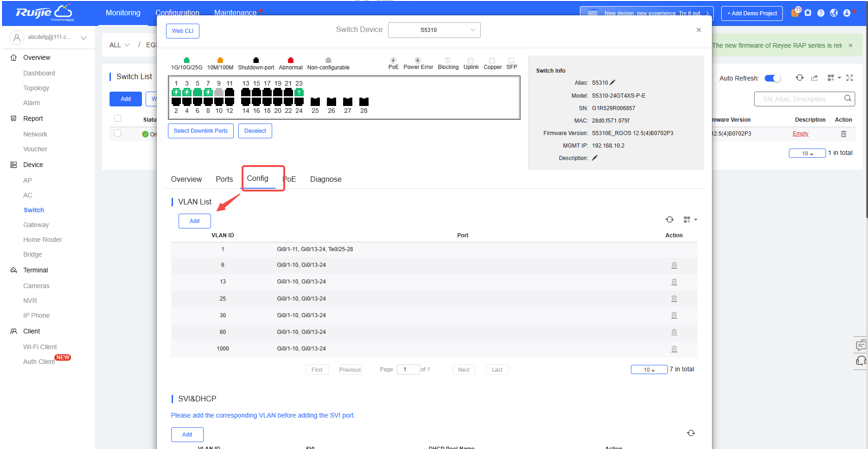
Task: Open language globe icon
Action: [834, 13]
